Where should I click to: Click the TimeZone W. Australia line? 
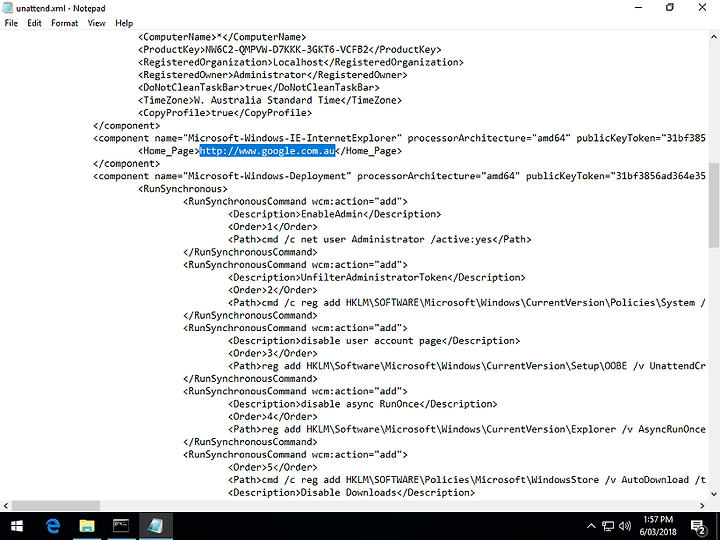point(270,100)
